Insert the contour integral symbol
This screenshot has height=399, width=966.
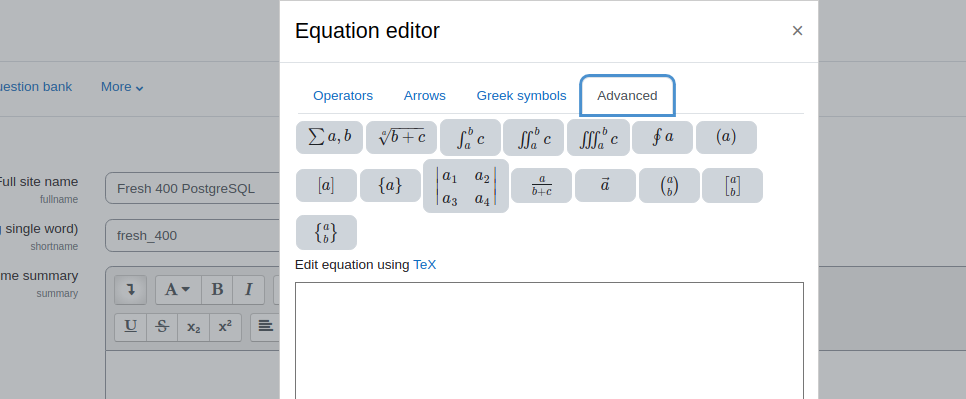pyautogui.click(x=662, y=137)
